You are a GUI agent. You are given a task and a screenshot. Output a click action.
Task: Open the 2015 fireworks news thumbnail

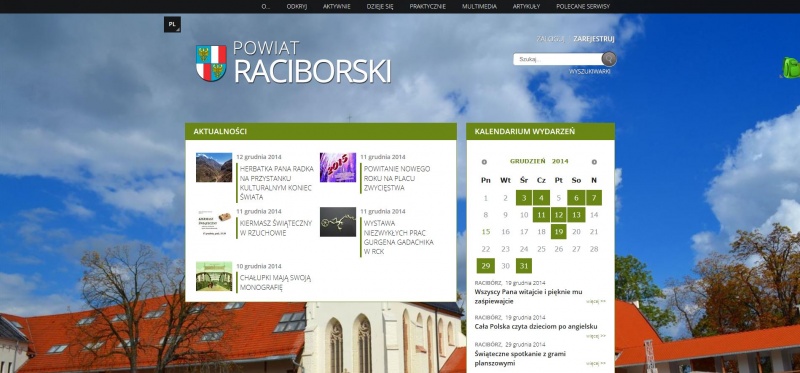click(338, 167)
